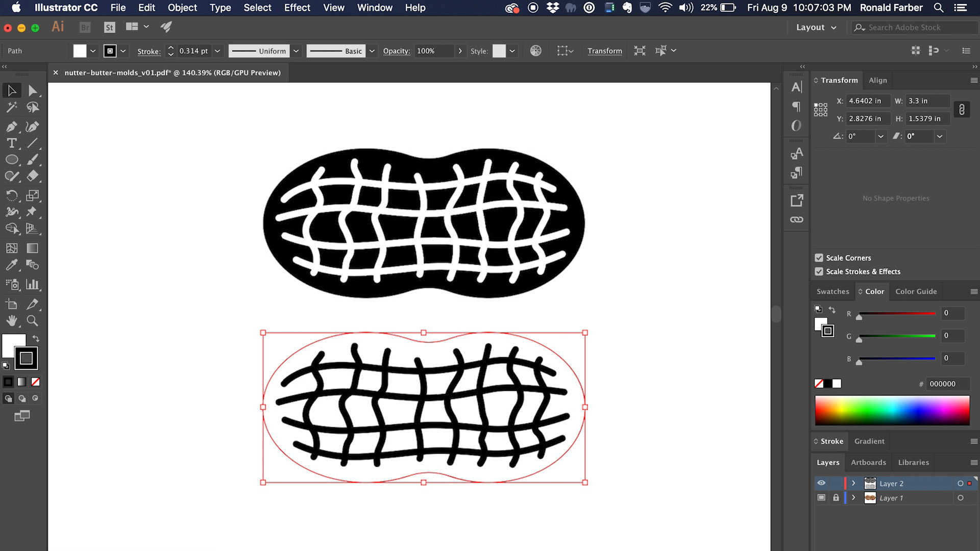Open the Effect menu
980x551 pixels.
click(297, 8)
